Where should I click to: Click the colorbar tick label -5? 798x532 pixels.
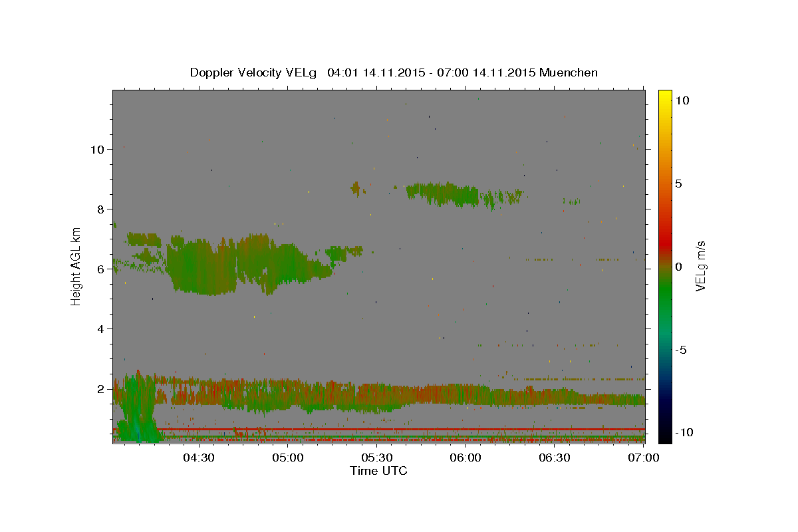[680, 350]
